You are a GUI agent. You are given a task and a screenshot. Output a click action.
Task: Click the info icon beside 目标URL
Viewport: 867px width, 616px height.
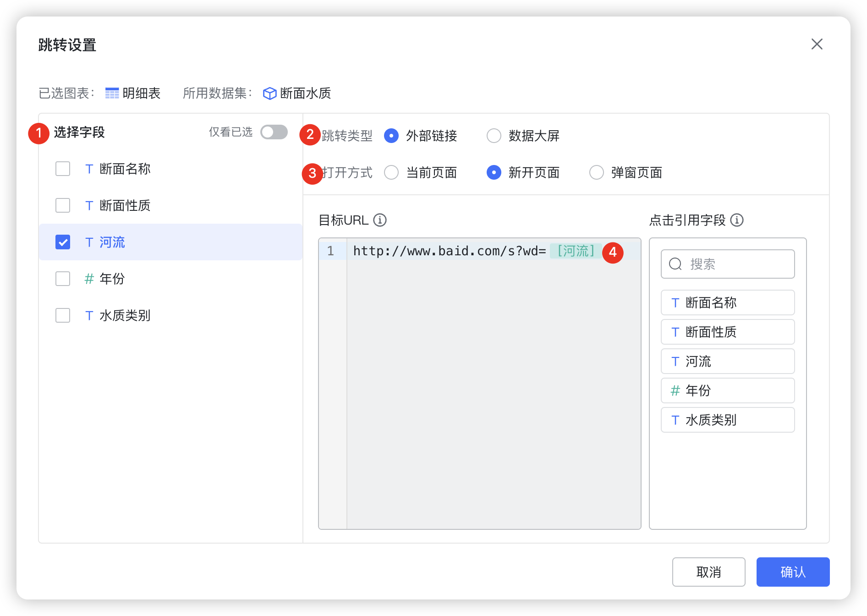(x=380, y=220)
